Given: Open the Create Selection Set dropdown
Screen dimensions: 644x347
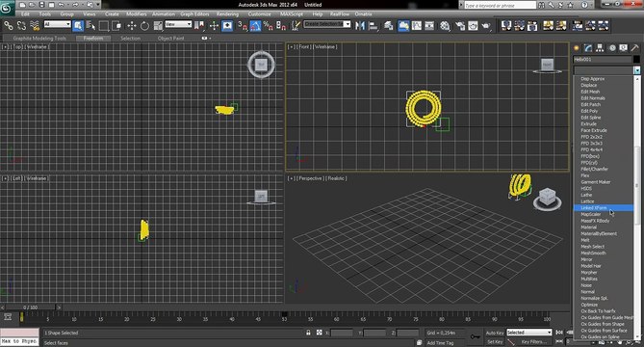Looking at the screenshot, I should point(327,24).
